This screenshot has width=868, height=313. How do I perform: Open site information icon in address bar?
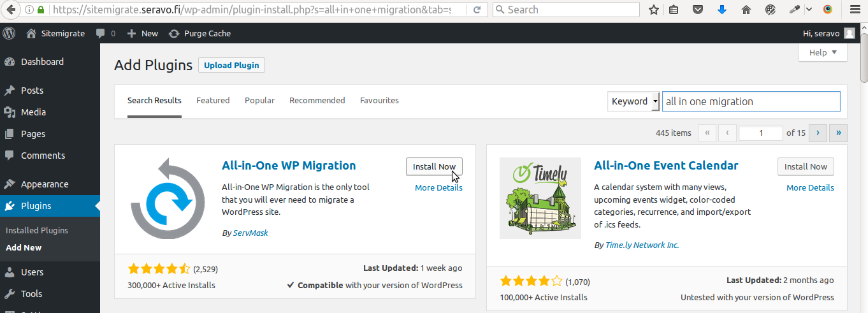click(30, 10)
